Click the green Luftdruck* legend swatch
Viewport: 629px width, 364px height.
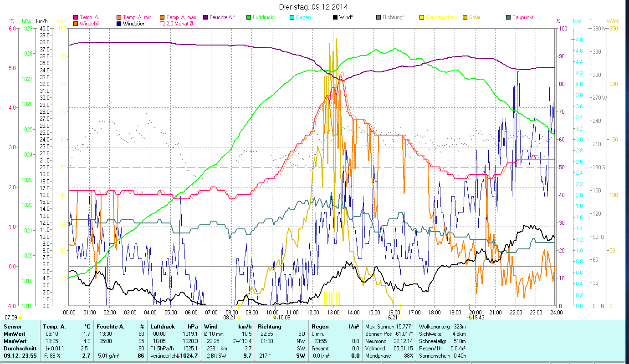coord(248,18)
